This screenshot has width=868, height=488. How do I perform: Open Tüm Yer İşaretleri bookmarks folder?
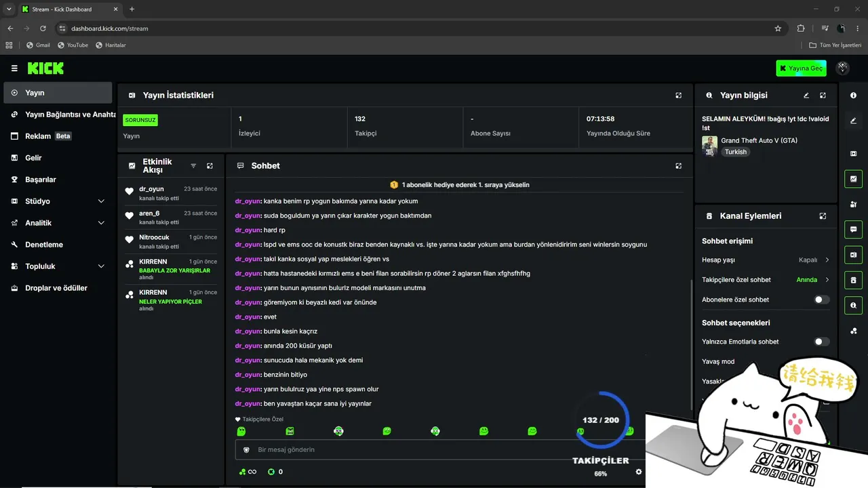pyautogui.click(x=835, y=45)
